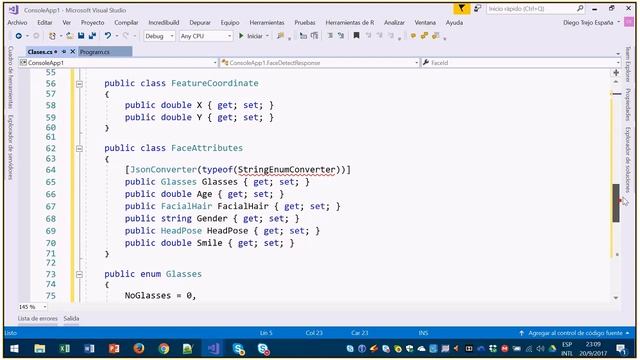Open the Explorador de servidores side panel
The height and width of the screenshot is (360, 640).
click(11, 147)
